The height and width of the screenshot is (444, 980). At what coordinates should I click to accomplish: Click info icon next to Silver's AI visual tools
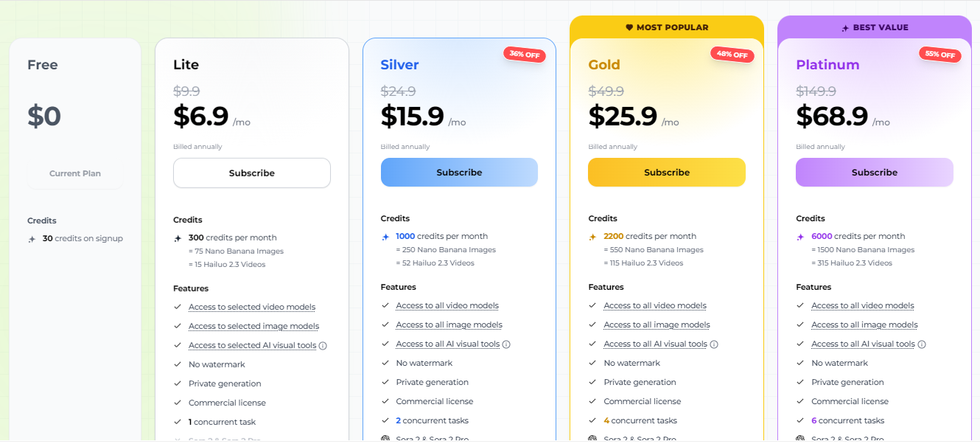point(506,344)
